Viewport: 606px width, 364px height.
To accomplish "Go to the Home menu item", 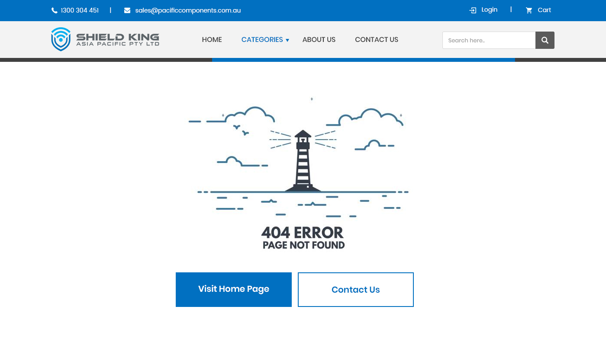I will pyautogui.click(x=212, y=40).
